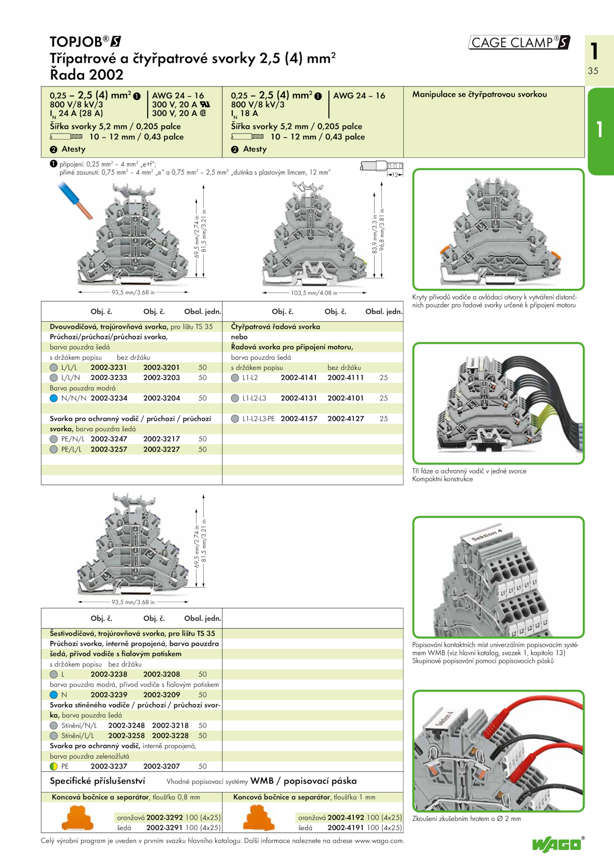Click 'Čtyřpatrová řadová svorka' table heading

[x=276, y=327]
